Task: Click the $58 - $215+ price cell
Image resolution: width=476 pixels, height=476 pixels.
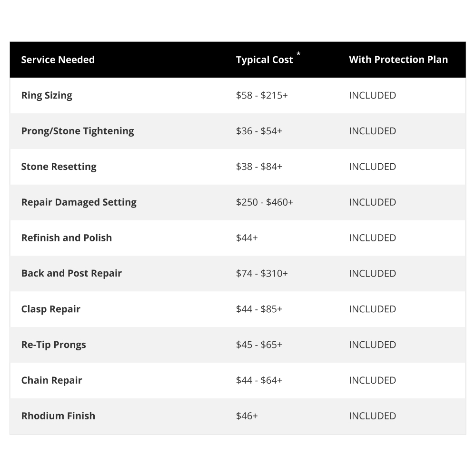Action: tap(262, 95)
